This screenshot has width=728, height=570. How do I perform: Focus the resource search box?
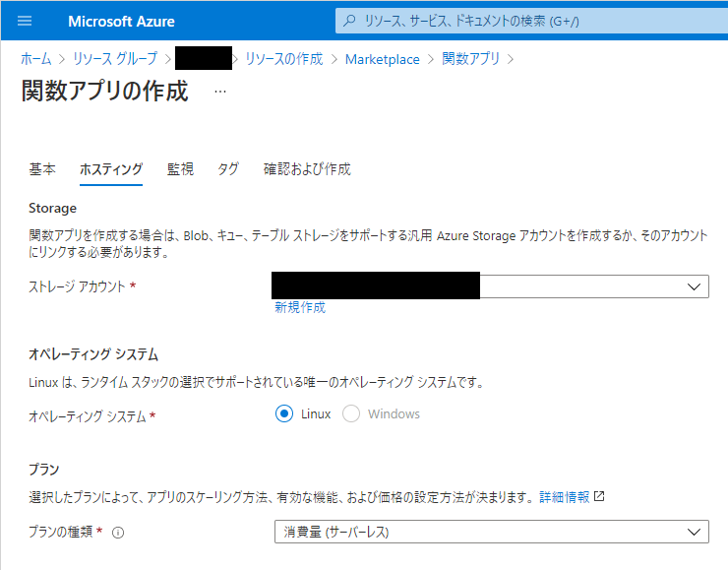[531, 21]
